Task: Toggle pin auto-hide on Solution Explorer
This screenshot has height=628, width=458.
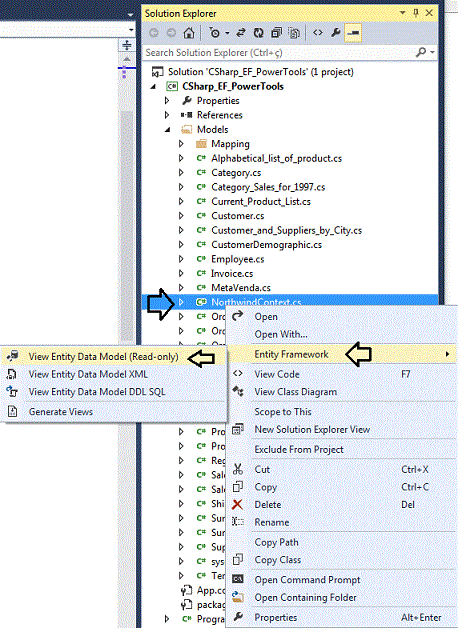Action: click(x=416, y=13)
